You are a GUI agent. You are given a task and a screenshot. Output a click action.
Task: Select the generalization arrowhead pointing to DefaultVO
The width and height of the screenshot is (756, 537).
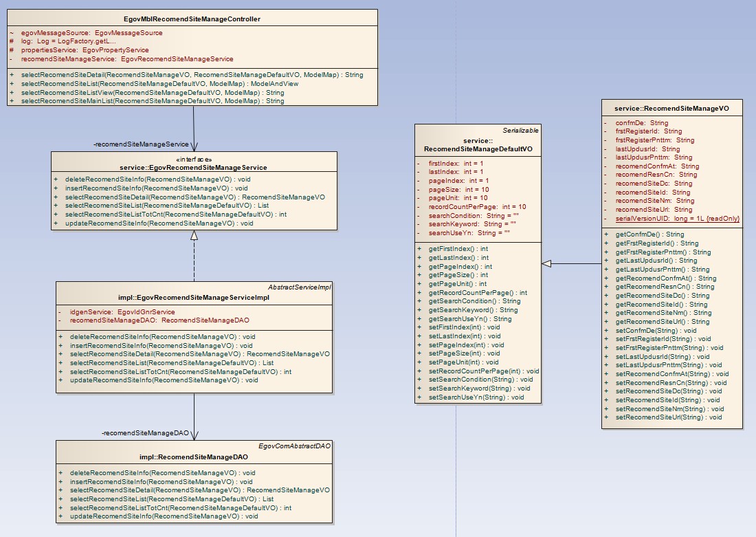click(x=546, y=263)
